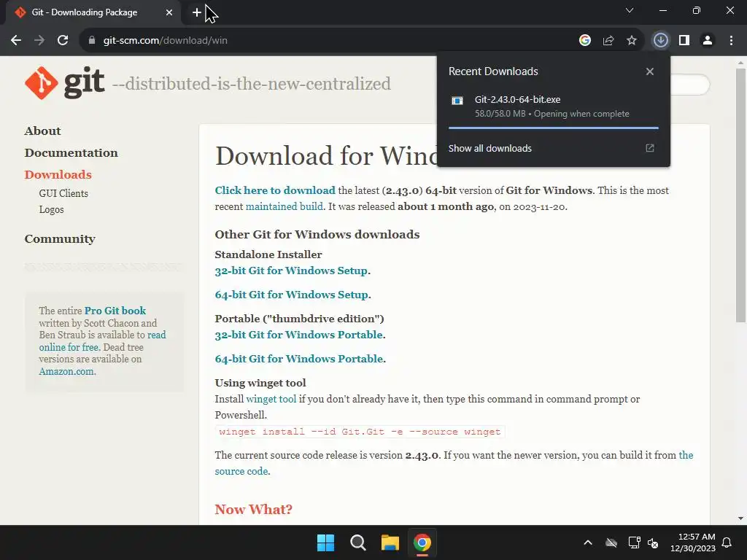
Task: Click the Git-2.43.0-64-bit.exe file icon
Action: coord(457,101)
